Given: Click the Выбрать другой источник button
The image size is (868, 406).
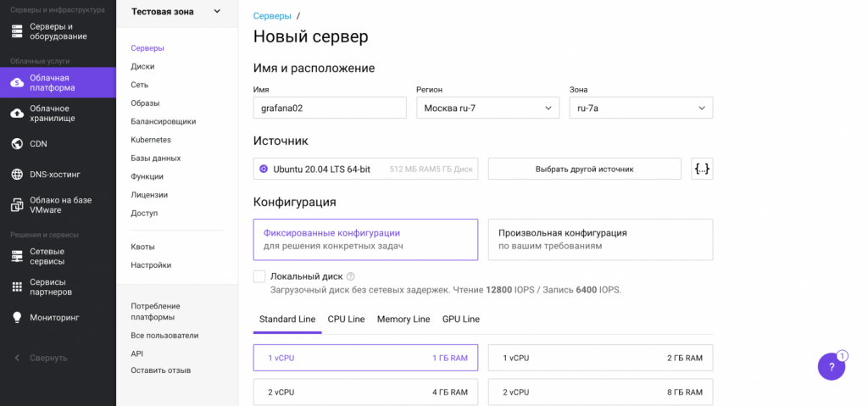Looking at the screenshot, I should click(x=584, y=169).
